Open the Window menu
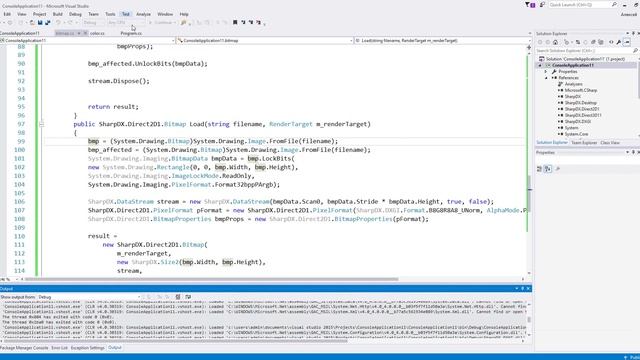640x360 pixels. click(x=165, y=14)
